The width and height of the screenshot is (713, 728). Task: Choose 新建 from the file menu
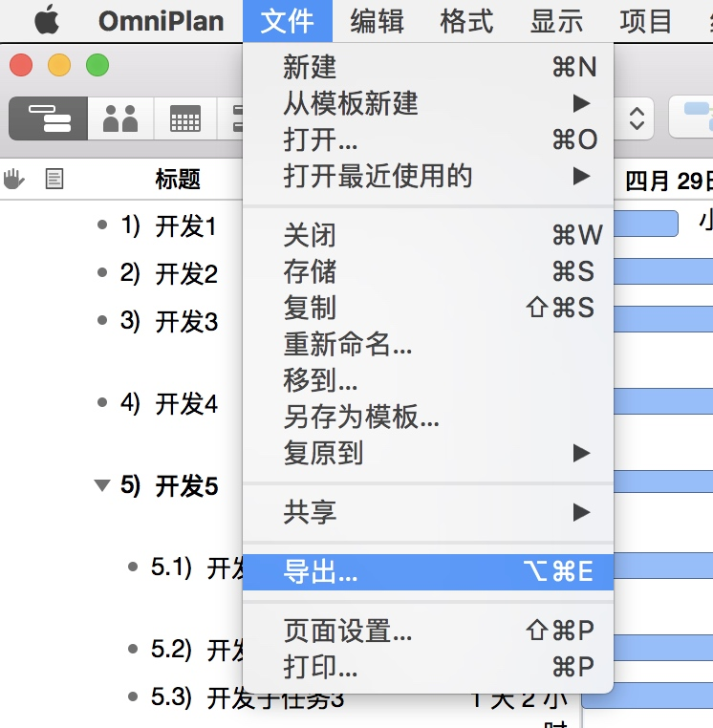click(x=428, y=67)
